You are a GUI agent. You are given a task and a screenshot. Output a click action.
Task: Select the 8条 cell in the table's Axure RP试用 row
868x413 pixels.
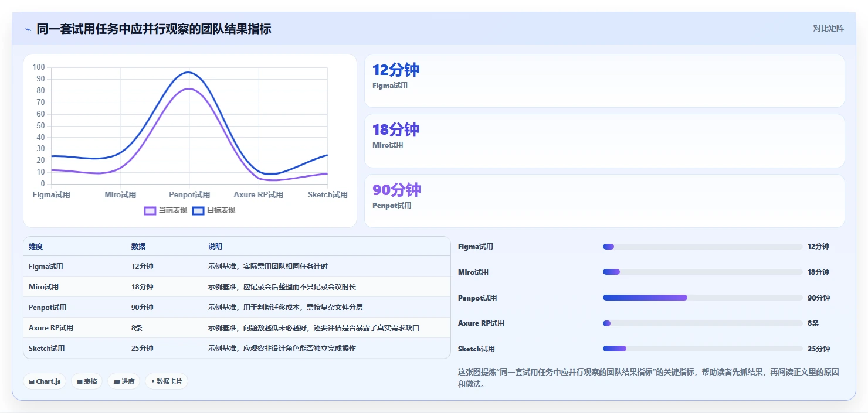[137, 328]
